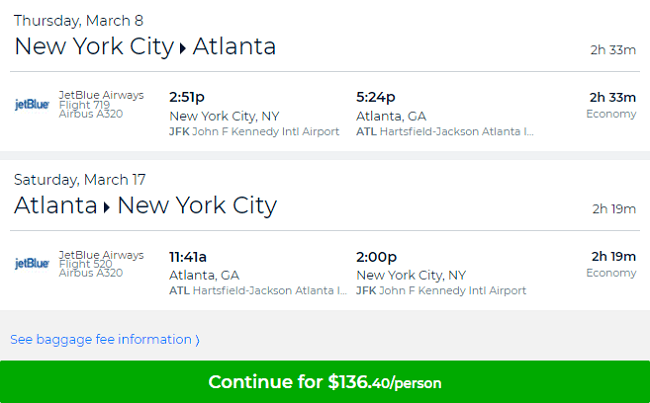Screen dimensions: 650x403
Task: Click the 2:00p arrival time
Action: click(x=376, y=257)
